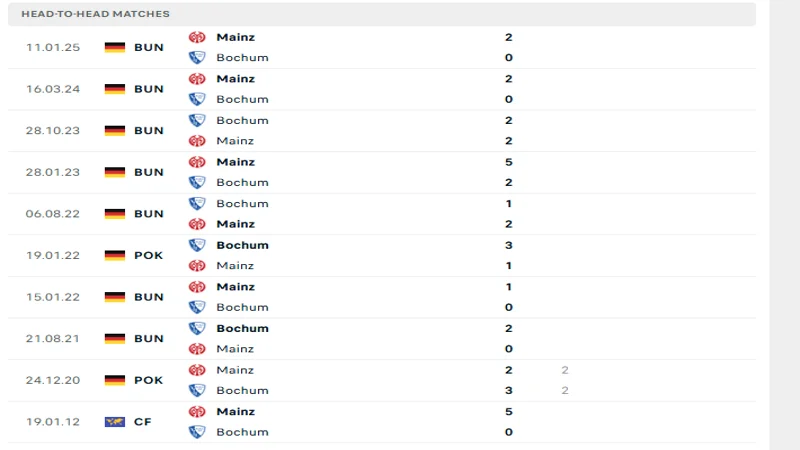Select the 15.01.22 match date
The image size is (800, 450).
52,297
